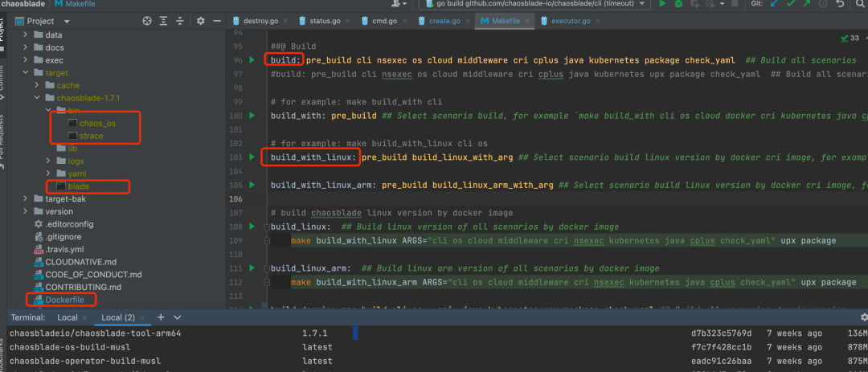Select CONTRIBUTING.md in project tree
The height and width of the screenshot is (372, 868).
(82, 287)
